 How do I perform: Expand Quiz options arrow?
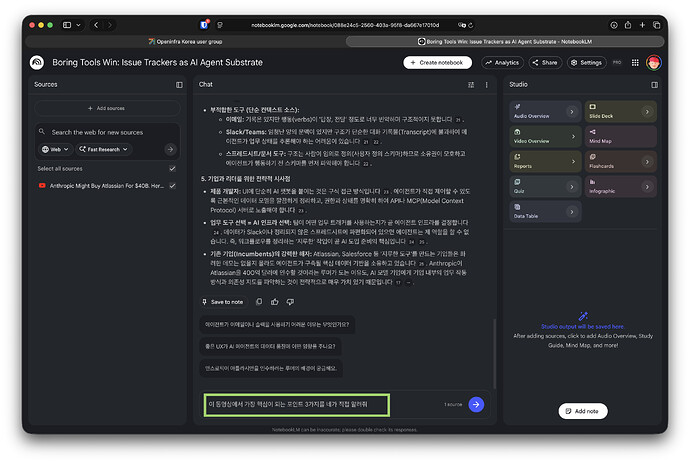[572, 187]
